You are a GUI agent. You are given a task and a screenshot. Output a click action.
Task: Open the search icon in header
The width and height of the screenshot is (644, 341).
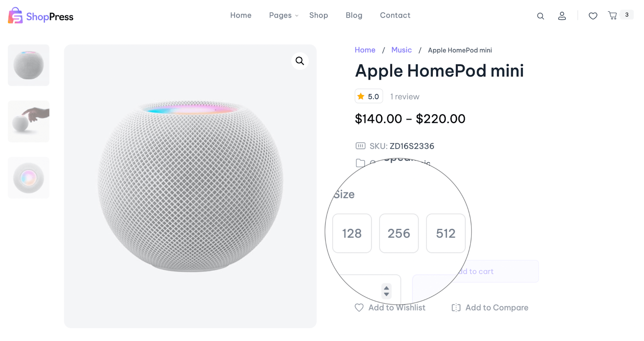pyautogui.click(x=540, y=16)
